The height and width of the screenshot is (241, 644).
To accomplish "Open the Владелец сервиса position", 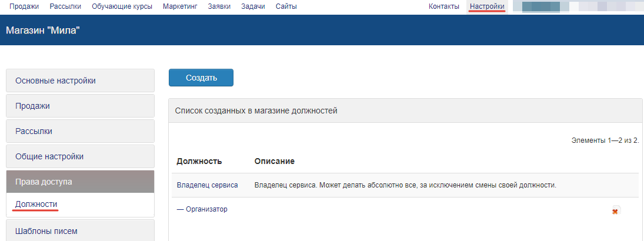I will point(207,185).
